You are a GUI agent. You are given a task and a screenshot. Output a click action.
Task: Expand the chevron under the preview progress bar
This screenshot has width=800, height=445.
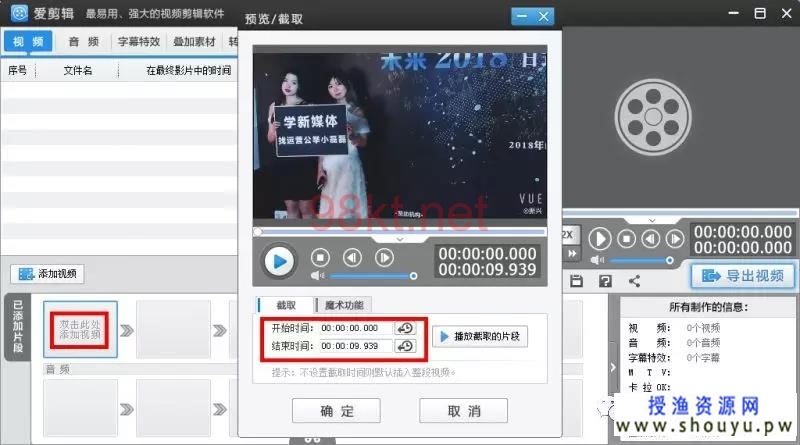click(399, 239)
